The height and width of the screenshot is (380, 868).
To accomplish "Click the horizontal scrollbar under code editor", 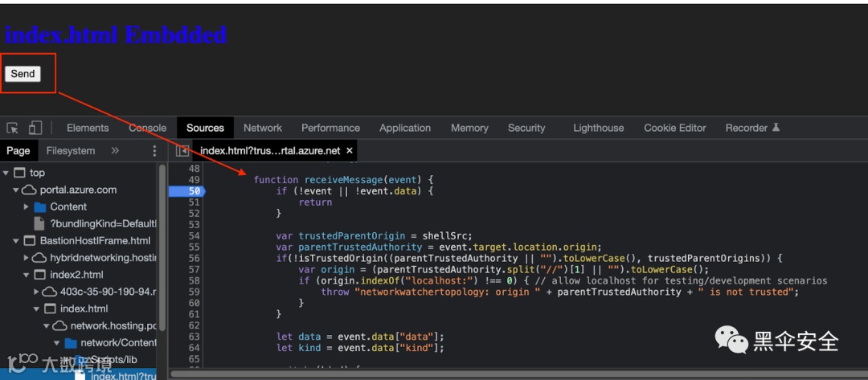I will [518, 374].
